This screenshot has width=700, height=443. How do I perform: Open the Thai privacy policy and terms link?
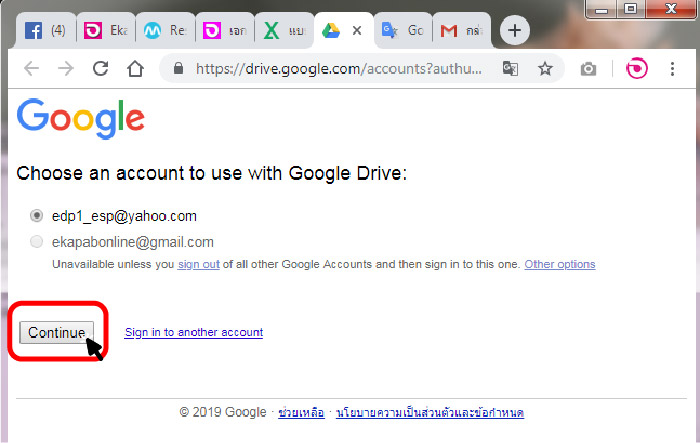tap(430, 412)
